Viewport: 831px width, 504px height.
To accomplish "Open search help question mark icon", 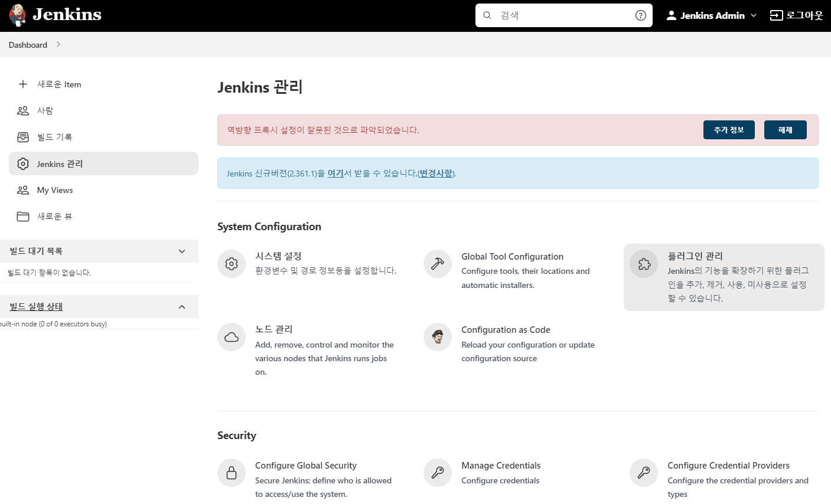I will pyautogui.click(x=641, y=15).
